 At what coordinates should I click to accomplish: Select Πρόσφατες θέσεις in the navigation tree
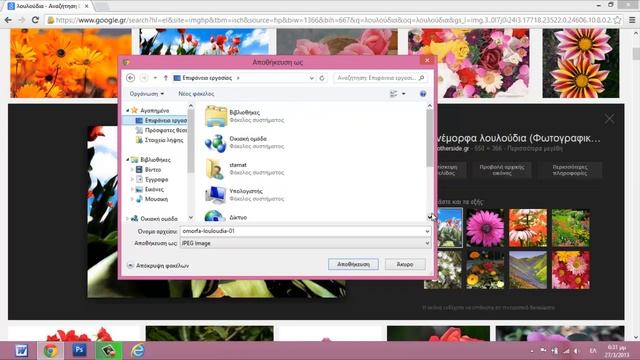click(x=161, y=130)
